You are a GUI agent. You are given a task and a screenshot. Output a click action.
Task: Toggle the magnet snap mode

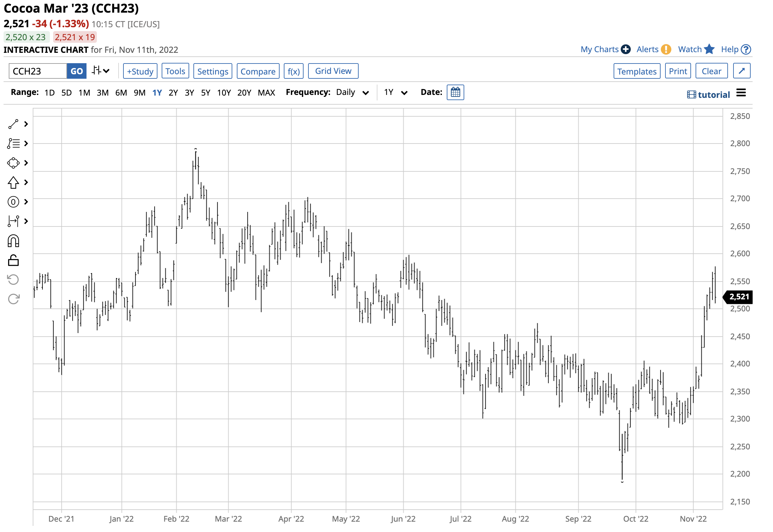13,241
